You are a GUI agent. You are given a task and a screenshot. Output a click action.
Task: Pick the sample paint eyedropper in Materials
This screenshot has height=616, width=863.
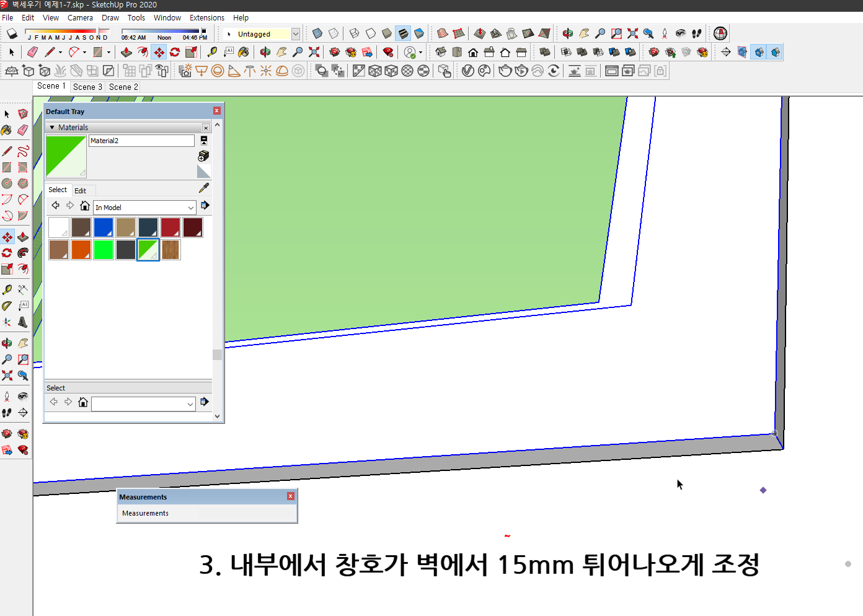(204, 187)
